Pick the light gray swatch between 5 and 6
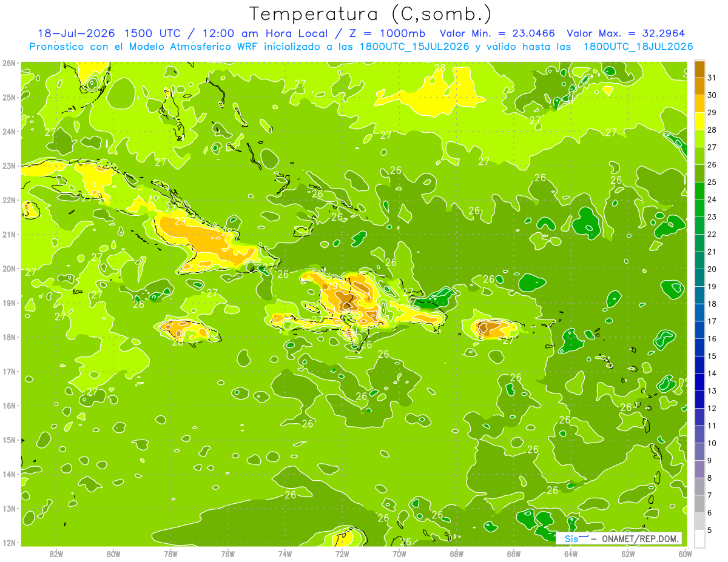This screenshot has width=728, height=562. [x=699, y=521]
